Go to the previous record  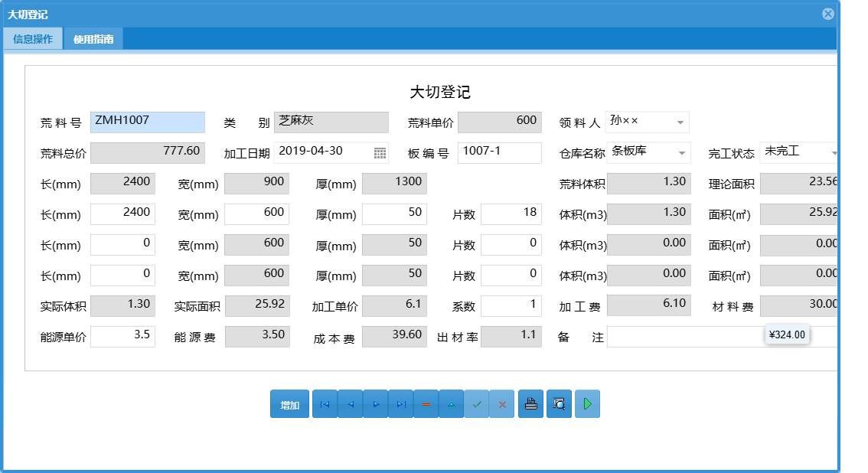coord(350,403)
